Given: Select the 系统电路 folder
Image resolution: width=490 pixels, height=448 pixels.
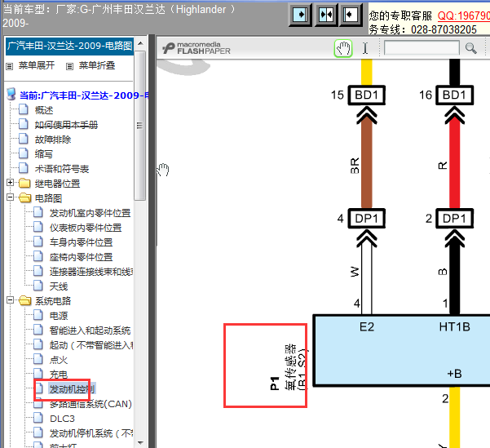Looking at the screenshot, I should [x=53, y=301].
